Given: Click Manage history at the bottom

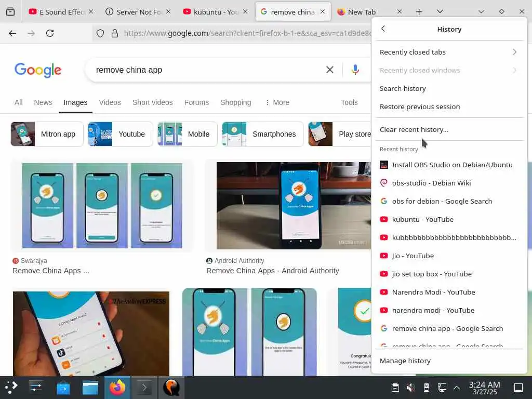Looking at the screenshot, I should pyautogui.click(x=449, y=361).
